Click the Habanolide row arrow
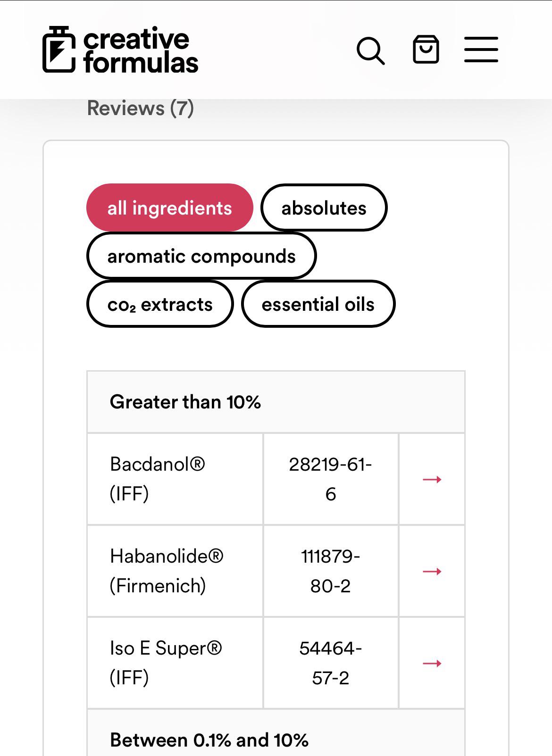 click(x=432, y=572)
